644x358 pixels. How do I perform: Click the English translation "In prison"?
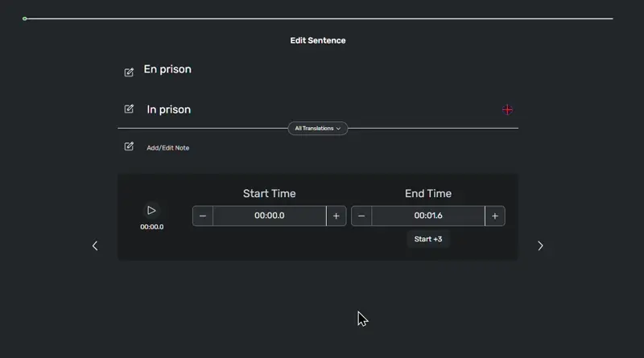coord(169,109)
